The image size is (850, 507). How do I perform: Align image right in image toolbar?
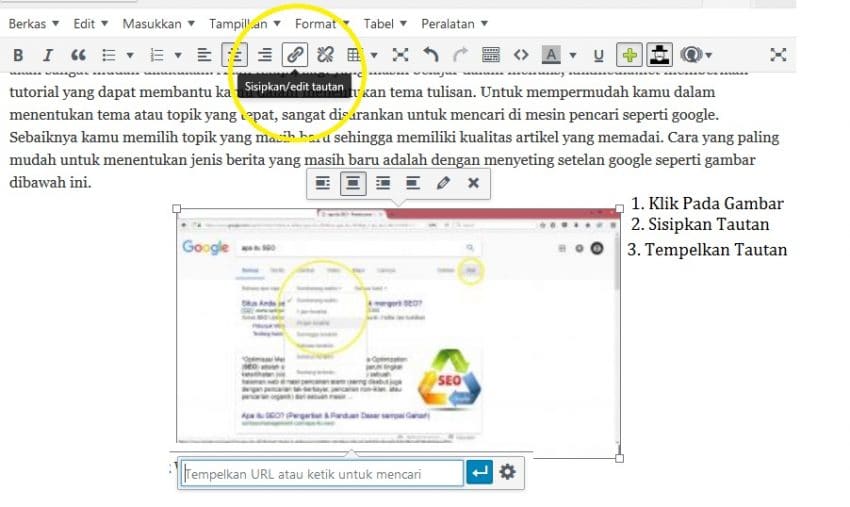[383, 183]
